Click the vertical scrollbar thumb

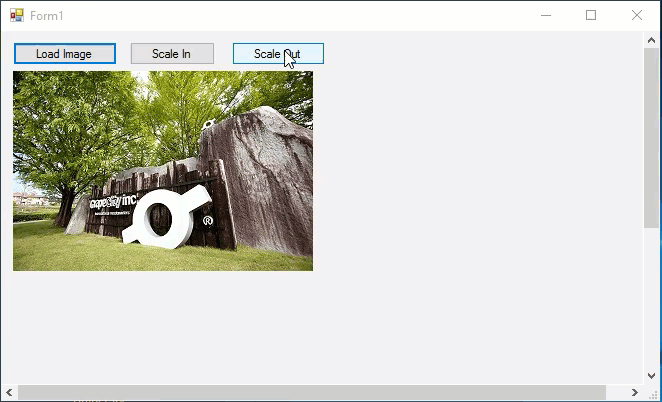651,138
